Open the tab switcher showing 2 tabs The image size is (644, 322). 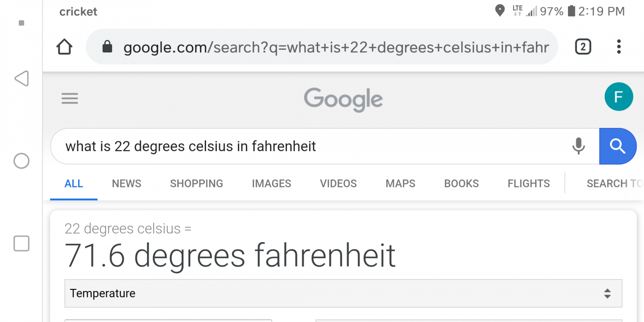583,47
